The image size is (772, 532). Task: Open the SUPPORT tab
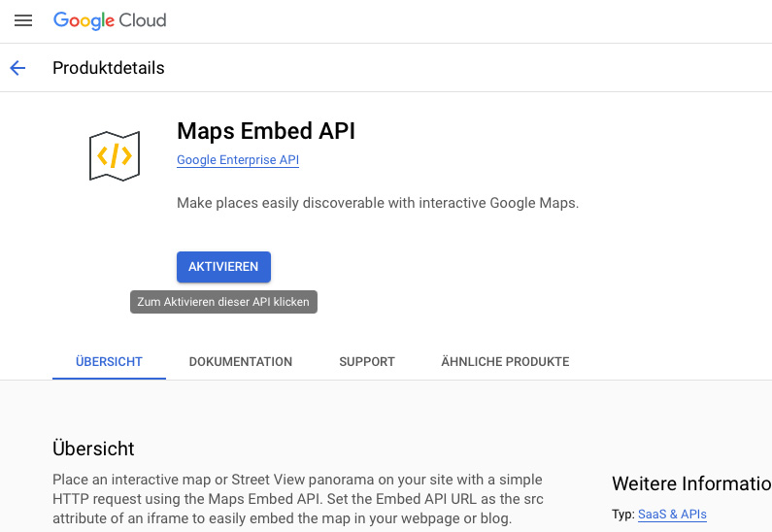367,362
